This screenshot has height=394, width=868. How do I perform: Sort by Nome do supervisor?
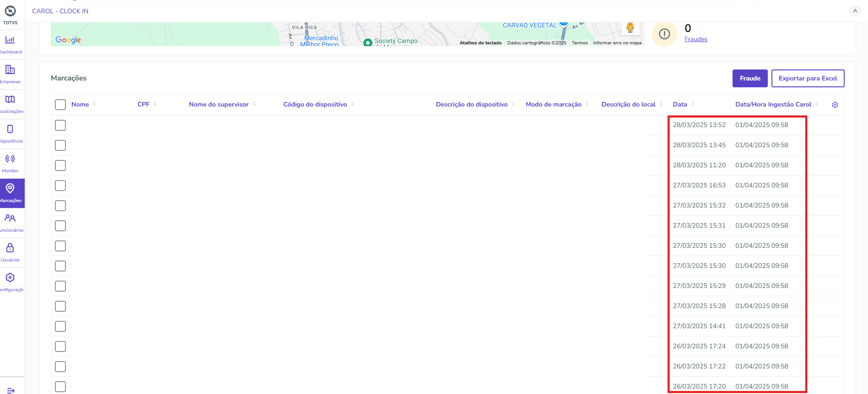point(254,104)
